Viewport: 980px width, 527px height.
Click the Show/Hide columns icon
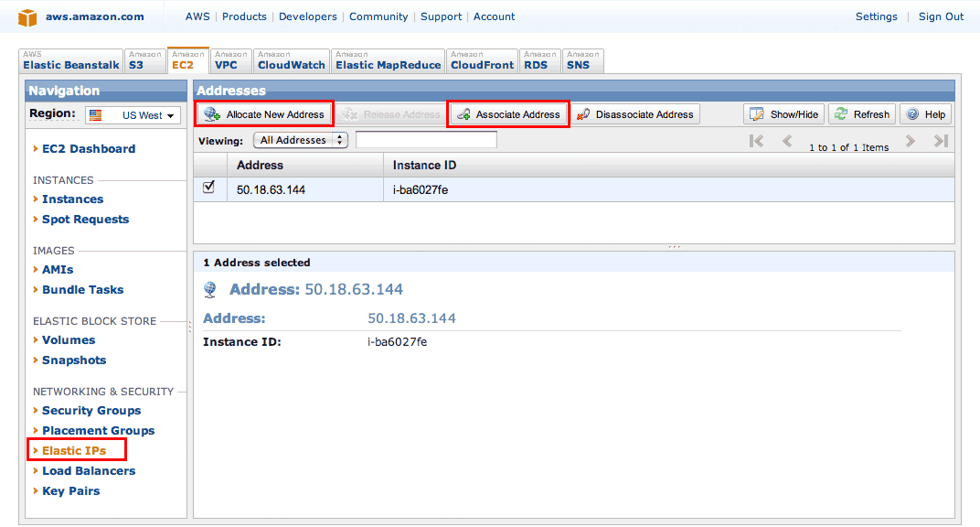coord(756,114)
